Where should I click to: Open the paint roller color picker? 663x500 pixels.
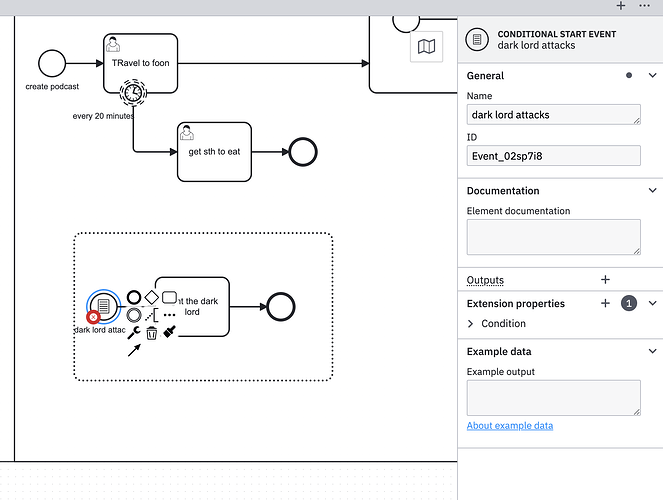click(169, 333)
